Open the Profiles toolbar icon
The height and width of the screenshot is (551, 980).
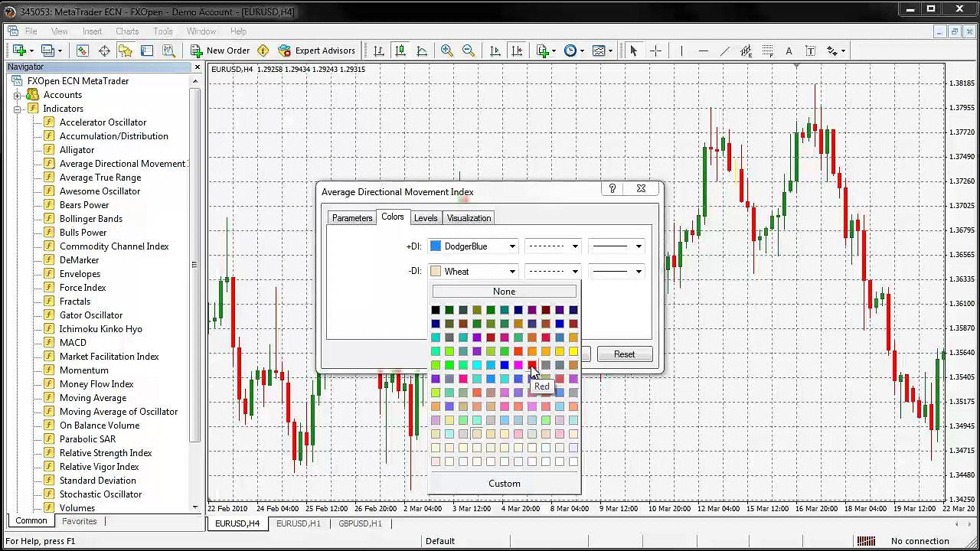tap(48, 51)
